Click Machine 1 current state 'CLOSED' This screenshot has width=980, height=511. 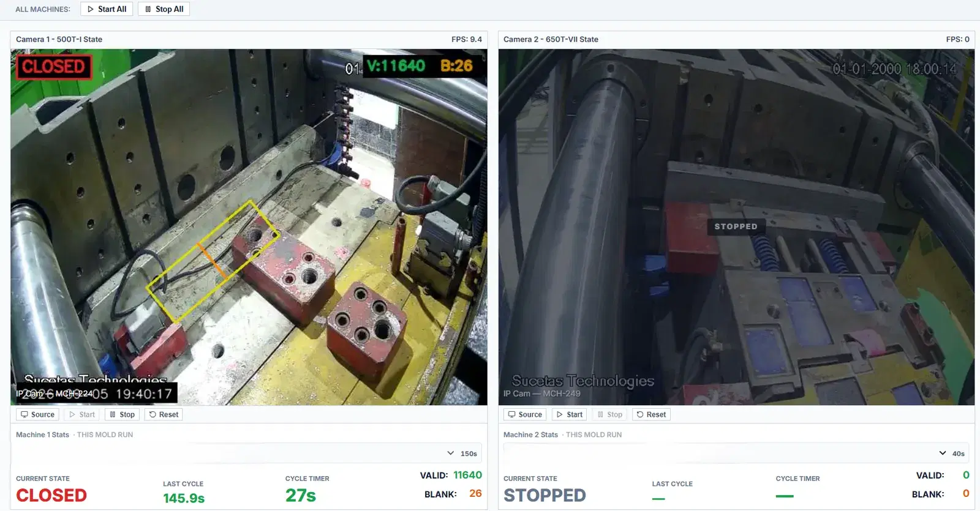tap(51, 495)
